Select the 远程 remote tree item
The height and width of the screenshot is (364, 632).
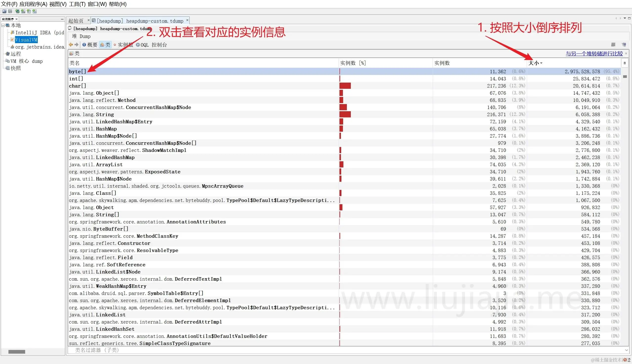pyautogui.click(x=16, y=54)
